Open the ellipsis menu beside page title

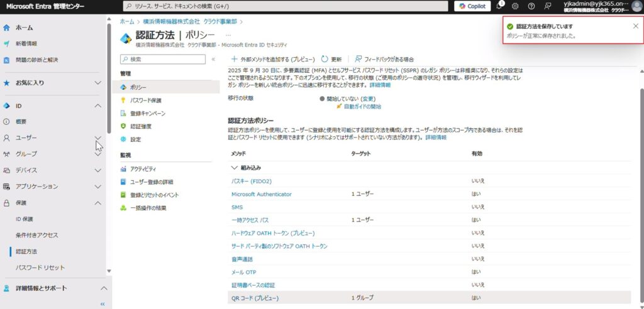pyautogui.click(x=228, y=35)
